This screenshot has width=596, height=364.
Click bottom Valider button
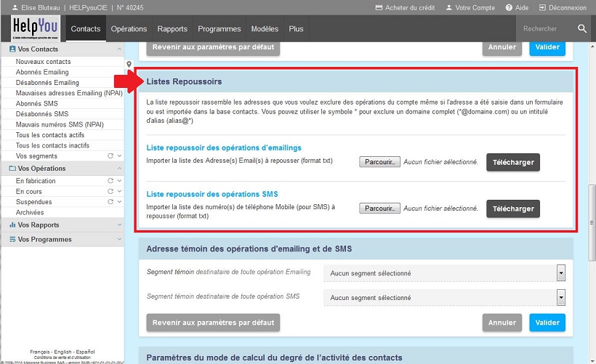click(547, 323)
